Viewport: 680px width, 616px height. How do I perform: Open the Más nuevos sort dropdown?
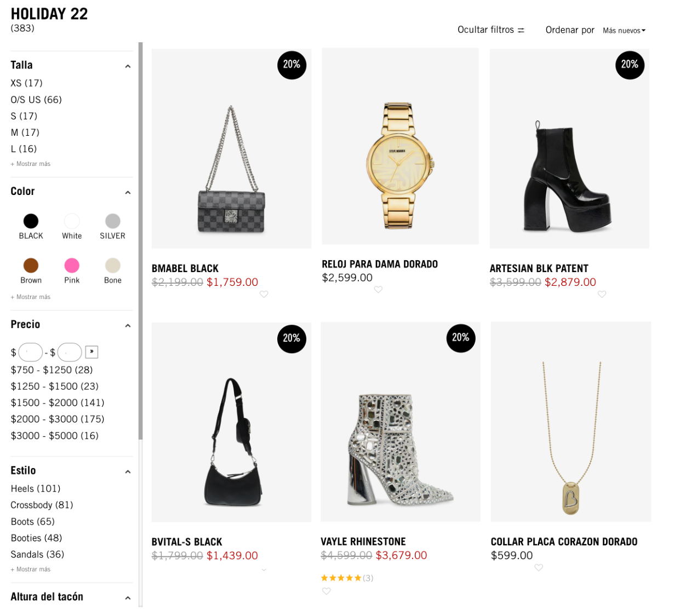[624, 31]
